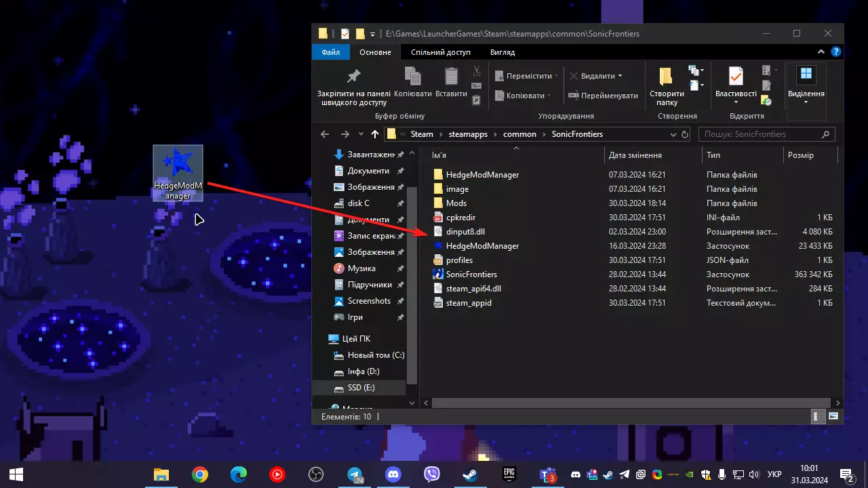The height and width of the screenshot is (488, 868).
Task: Switch to large icons view in status bar
Action: pos(833,416)
